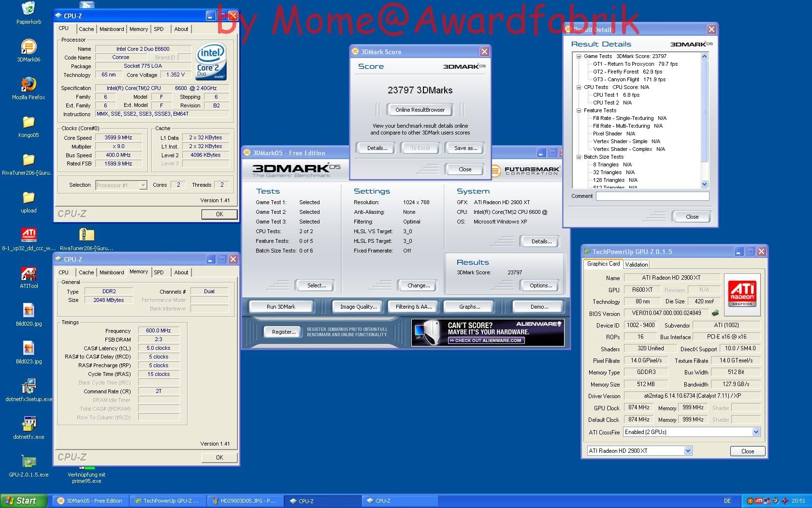
Task: Switch to TechPowerUp GPU-Z taskbar item
Action: coord(168,501)
